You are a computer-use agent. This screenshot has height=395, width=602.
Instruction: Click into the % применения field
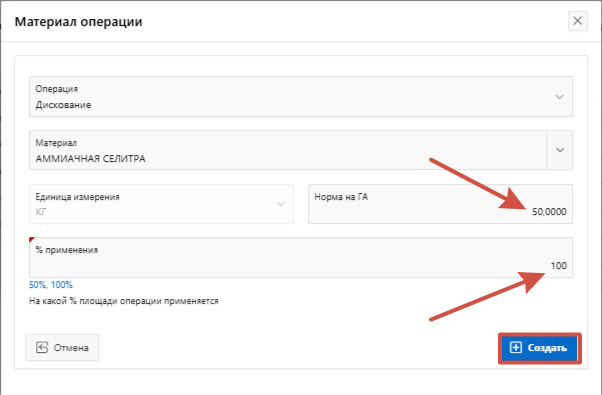coord(301,258)
